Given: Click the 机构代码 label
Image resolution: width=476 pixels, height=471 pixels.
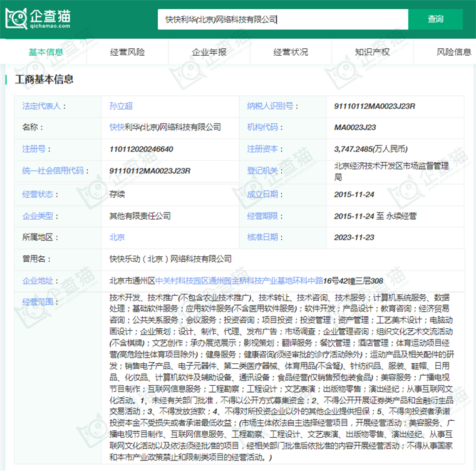Looking at the screenshot, I should click(262, 127).
